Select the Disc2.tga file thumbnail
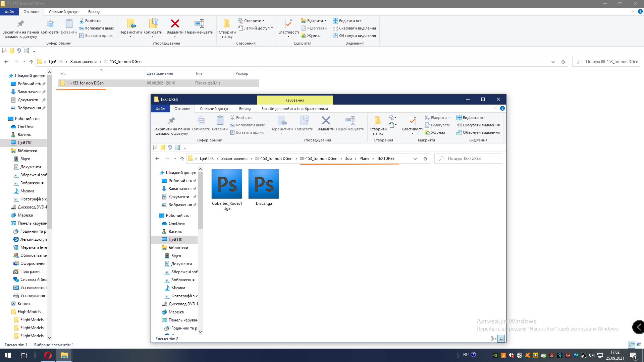The width and height of the screenshot is (644, 362). coord(263,184)
